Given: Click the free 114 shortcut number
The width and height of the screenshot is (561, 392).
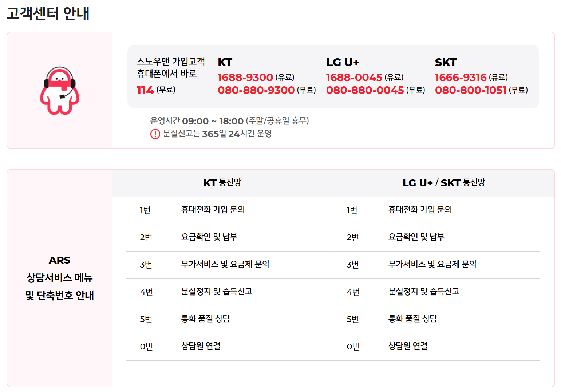Looking at the screenshot, I should pyautogui.click(x=145, y=90).
